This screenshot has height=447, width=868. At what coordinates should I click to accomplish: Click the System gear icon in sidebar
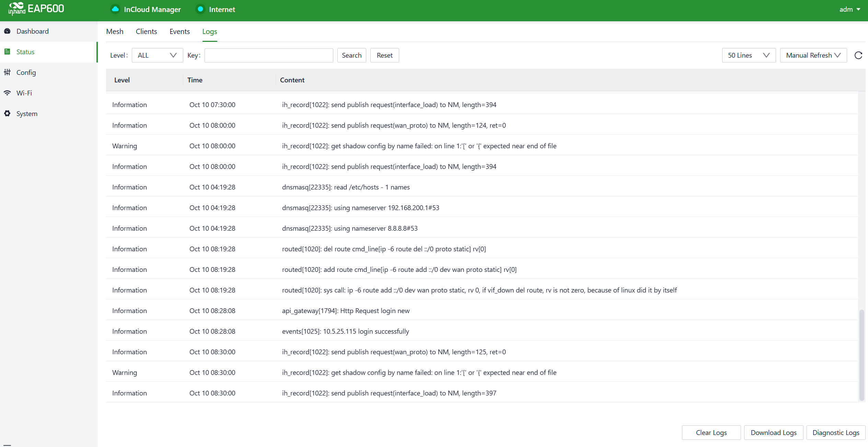pyautogui.click(x=7, y=114)
